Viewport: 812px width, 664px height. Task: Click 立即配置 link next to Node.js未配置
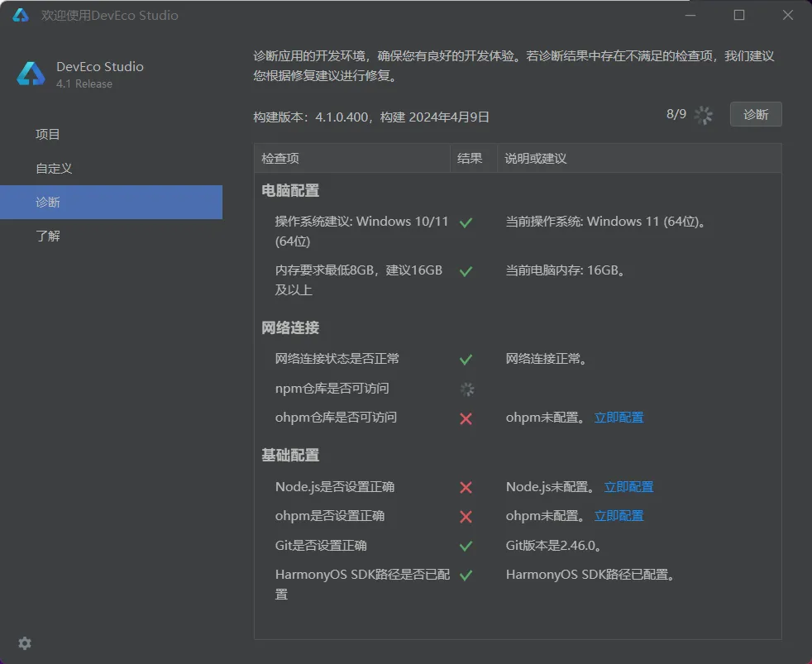pyautogui.click(x=628, y=487)
